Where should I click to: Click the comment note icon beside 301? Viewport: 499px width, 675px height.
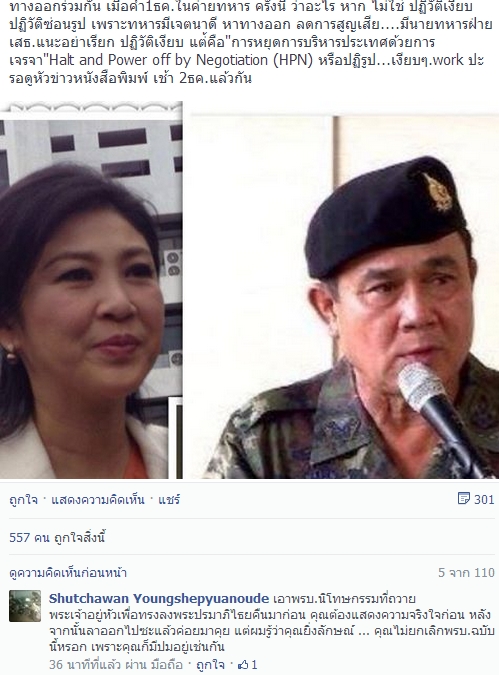click(x=463, y=499)
